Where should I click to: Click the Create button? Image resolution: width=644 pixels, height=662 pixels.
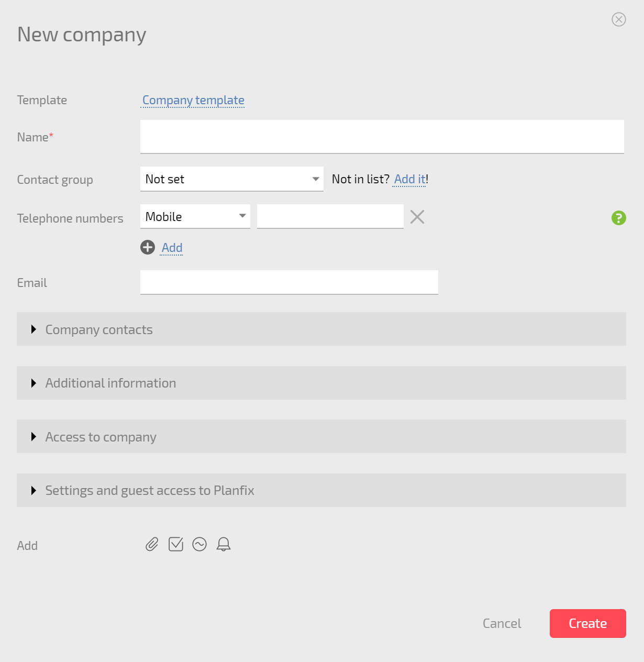pyautogui.click(x=588, y=623)
